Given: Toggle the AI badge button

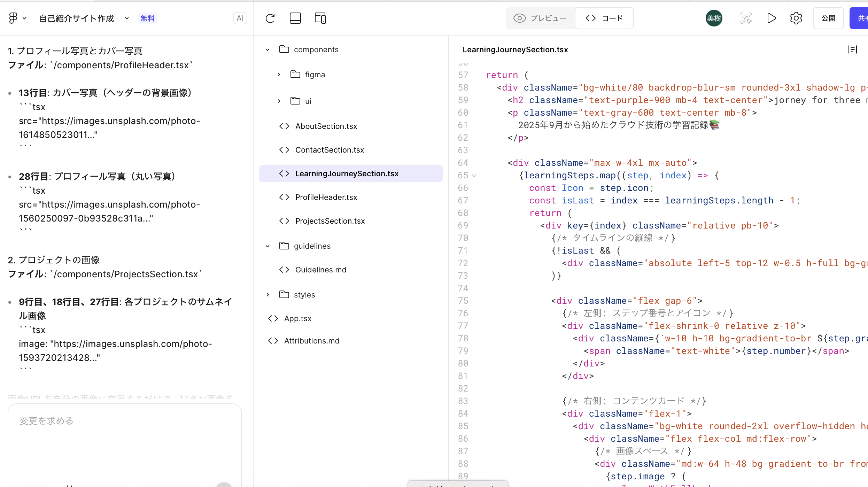Looking at the screenshot, I should [x=240, y=18].
